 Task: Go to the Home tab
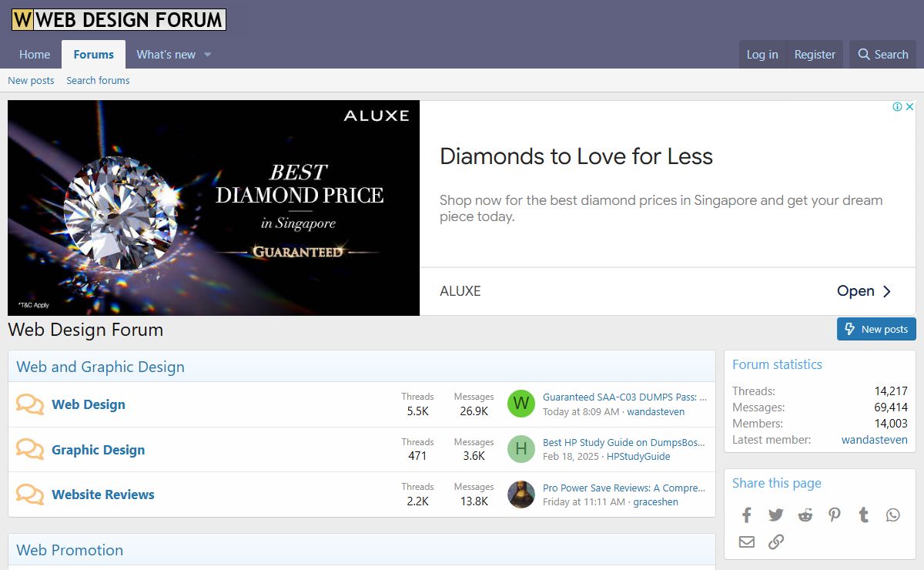click(x=35, y=55)
